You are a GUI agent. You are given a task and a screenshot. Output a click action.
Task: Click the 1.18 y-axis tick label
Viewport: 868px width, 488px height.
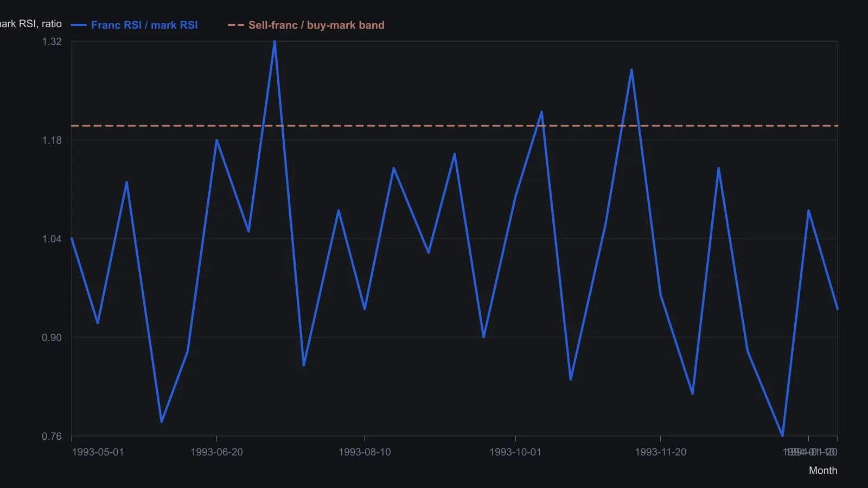pos(52,140)
